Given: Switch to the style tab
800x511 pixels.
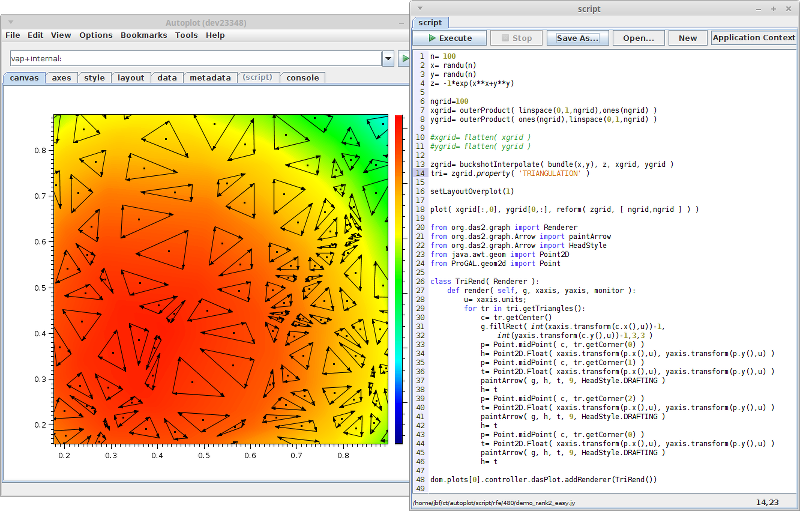Looking at the screenshot, I should click(x=94, y=77).
